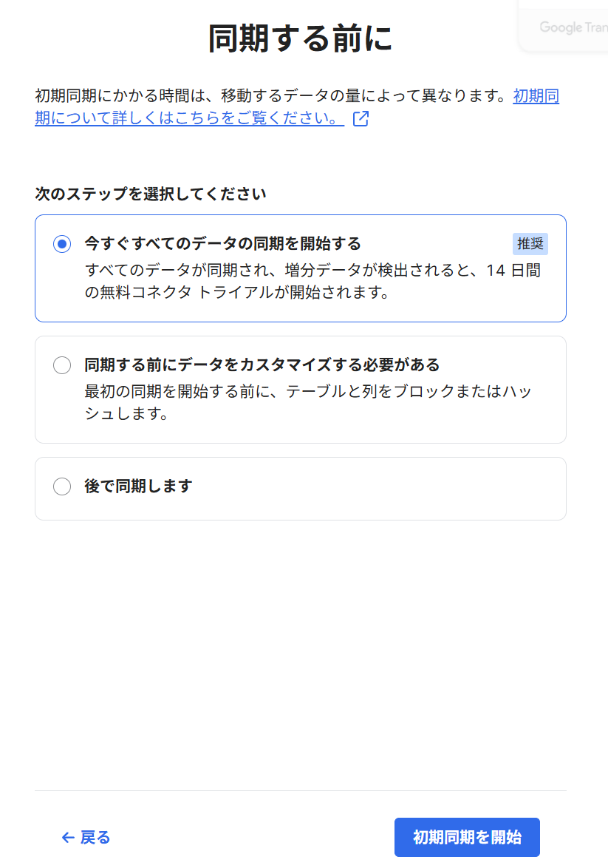
Task: Click the description text about 14 日間 trial
Action: 312,281
